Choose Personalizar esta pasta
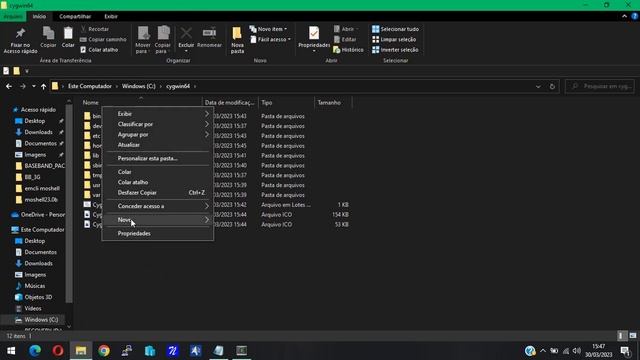This screenshot has width=640, height=360. tap(158, 158)
